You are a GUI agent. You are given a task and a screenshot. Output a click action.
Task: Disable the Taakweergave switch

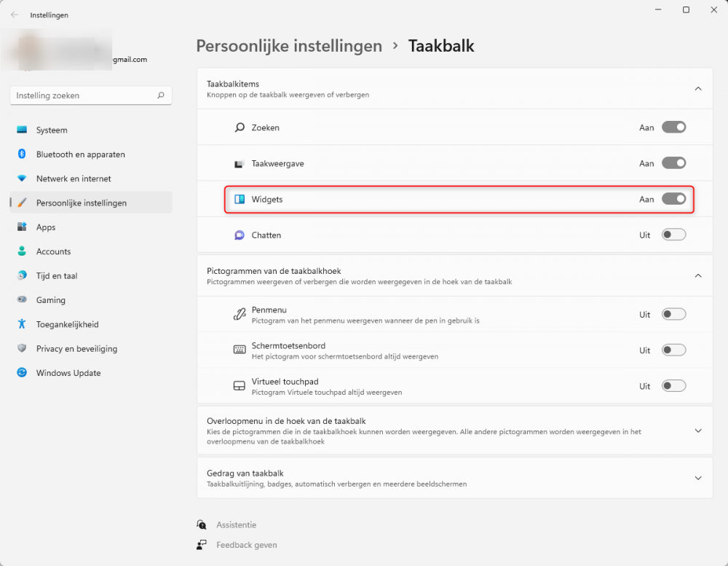click(673, 163)
